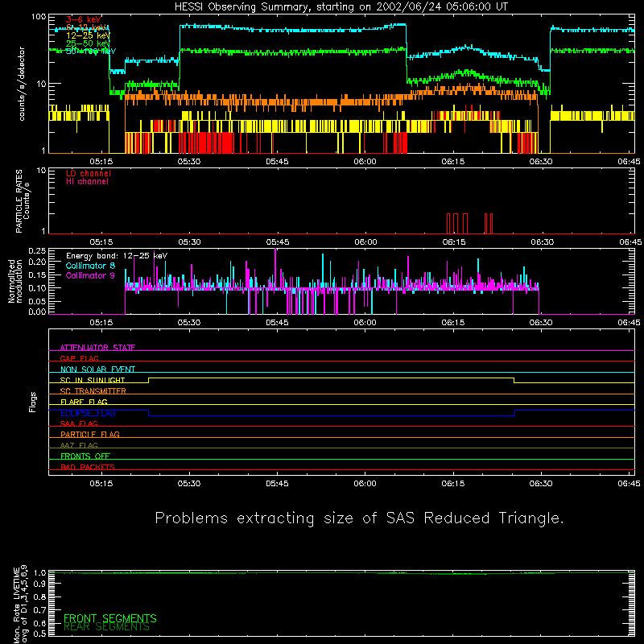Click the Mon. Rate LIVETIME axis label
The width and height of the screenshot is (644, 644).
point(20,604)
